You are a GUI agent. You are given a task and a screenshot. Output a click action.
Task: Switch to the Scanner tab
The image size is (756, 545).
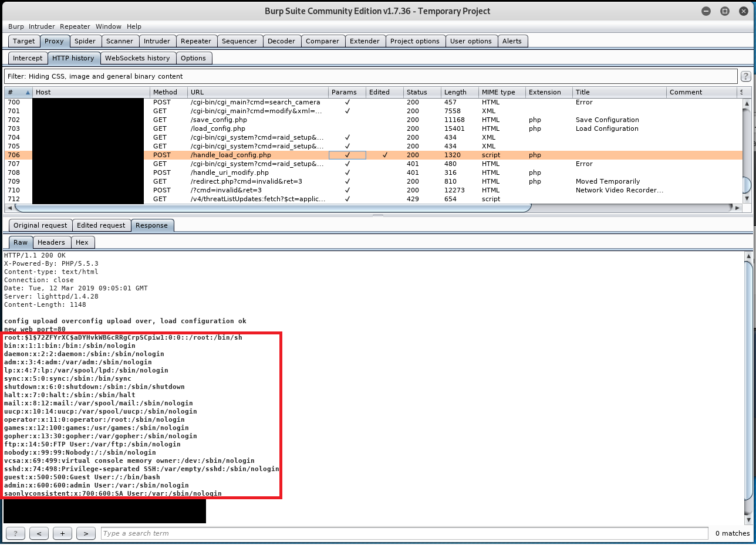click(x=120, y=41)
